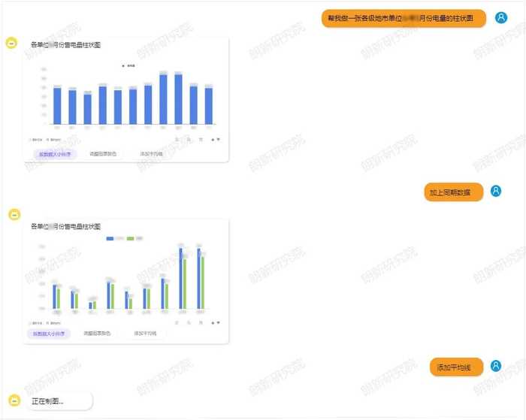Click user avatar next to 加上同期数据 message
The image size is (526, 420).
496,192
